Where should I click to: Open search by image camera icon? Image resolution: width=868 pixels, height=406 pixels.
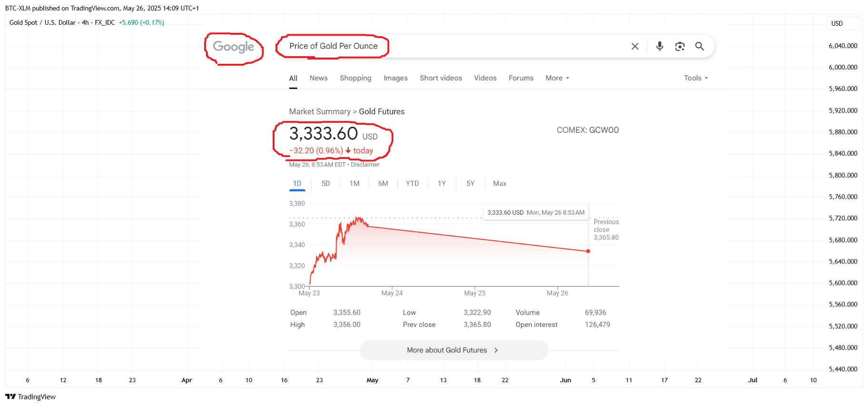(680, 46)
